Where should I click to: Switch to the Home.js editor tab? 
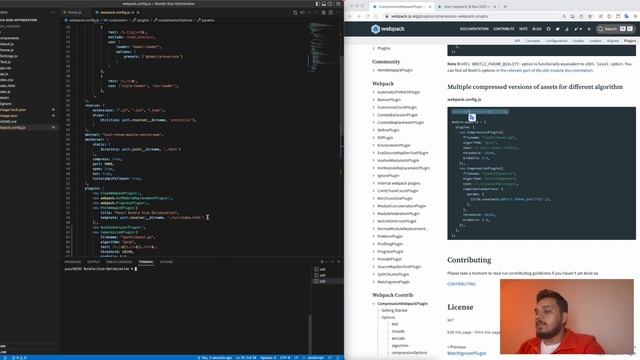[x=74, y=13]
